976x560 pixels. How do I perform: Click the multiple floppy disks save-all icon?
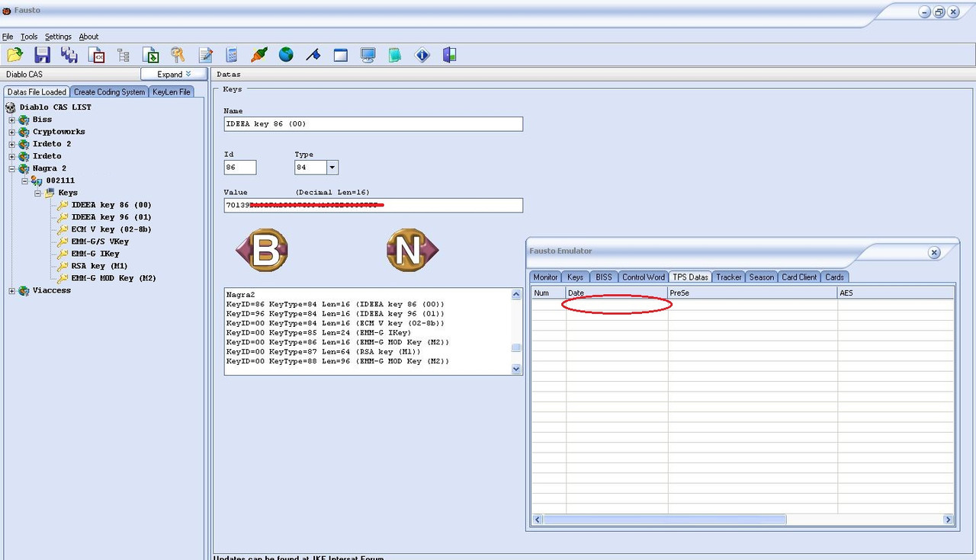tap(69, 55)
